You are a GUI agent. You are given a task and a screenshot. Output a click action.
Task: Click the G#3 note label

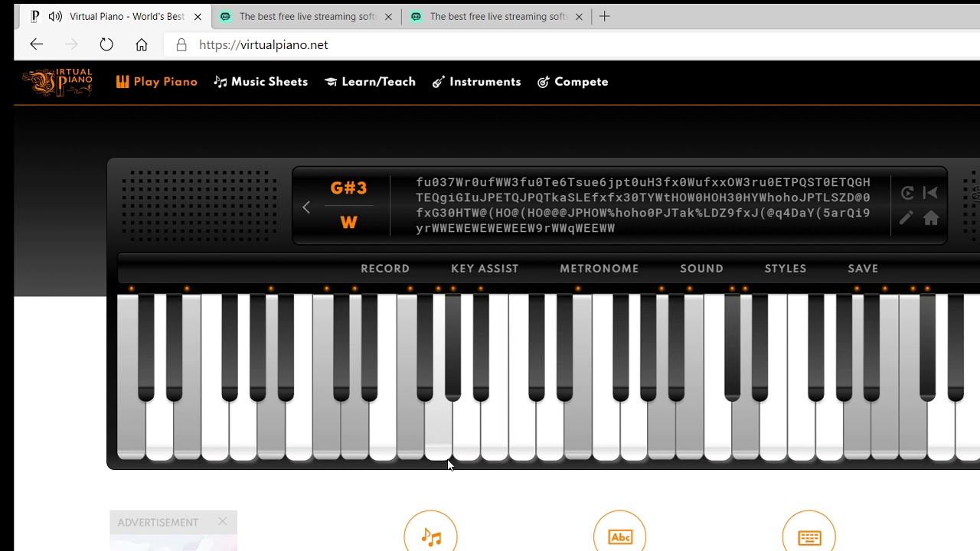348,188
